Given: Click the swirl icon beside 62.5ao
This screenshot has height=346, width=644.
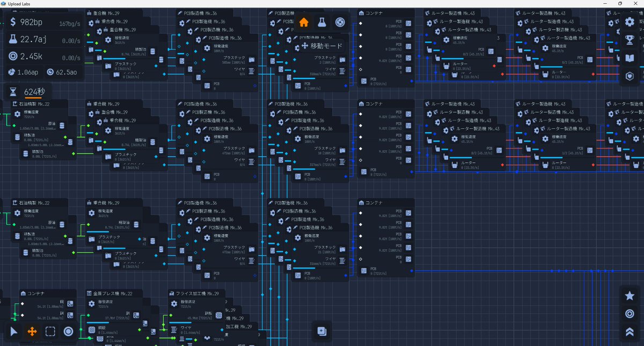Looking at the screenshot, I should tap(50, 72).
